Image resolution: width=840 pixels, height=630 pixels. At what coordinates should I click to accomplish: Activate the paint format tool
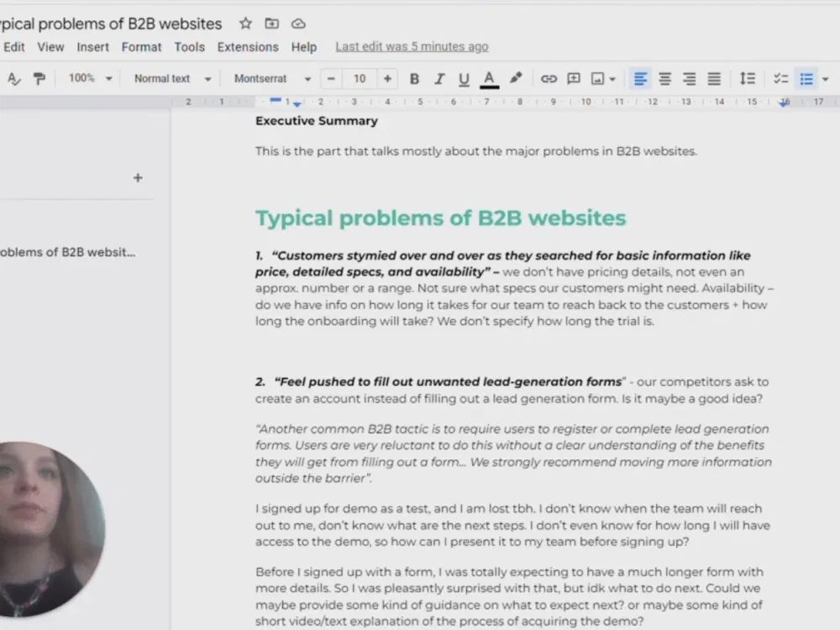pyautogui.click(x=39, y=79)
